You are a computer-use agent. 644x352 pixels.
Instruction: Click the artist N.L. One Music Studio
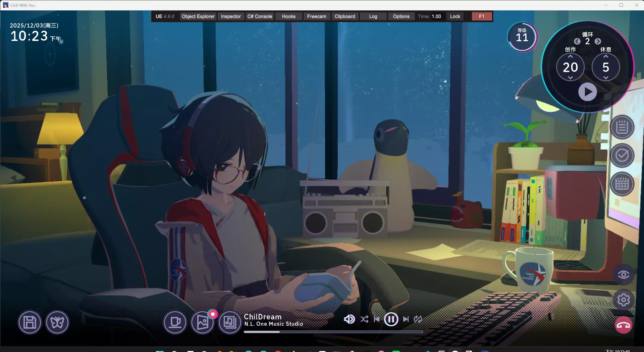274,324
